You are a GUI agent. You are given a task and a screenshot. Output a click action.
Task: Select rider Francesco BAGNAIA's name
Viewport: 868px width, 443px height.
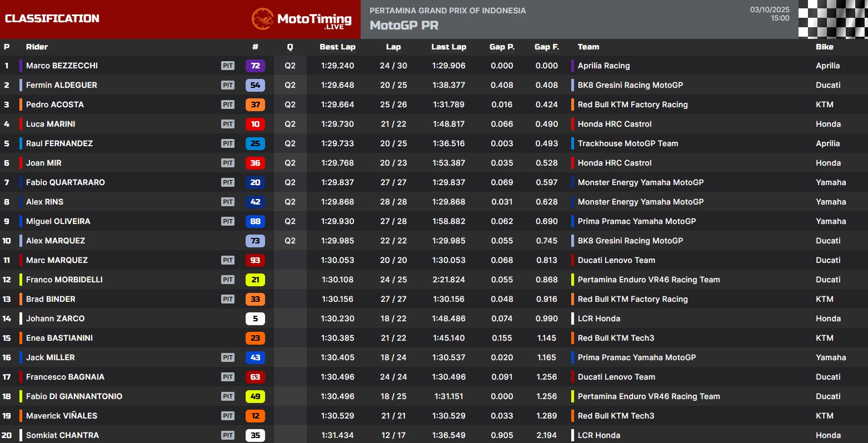65,377
